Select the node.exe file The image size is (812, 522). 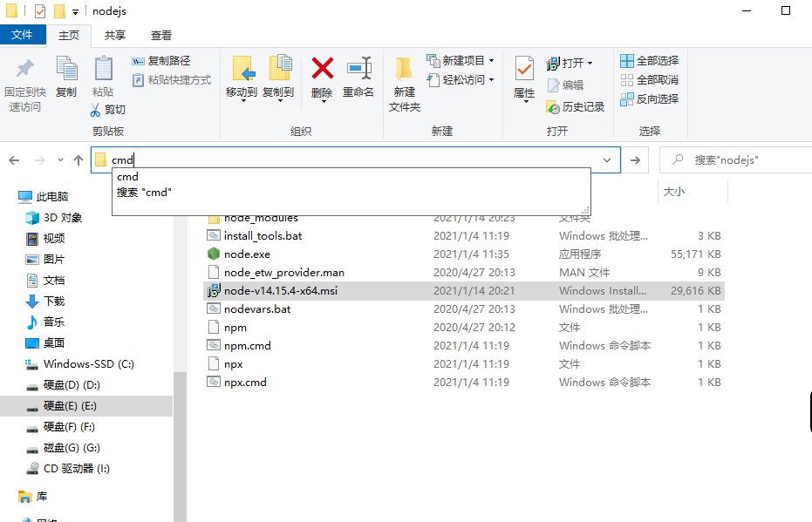click(247, 254)
